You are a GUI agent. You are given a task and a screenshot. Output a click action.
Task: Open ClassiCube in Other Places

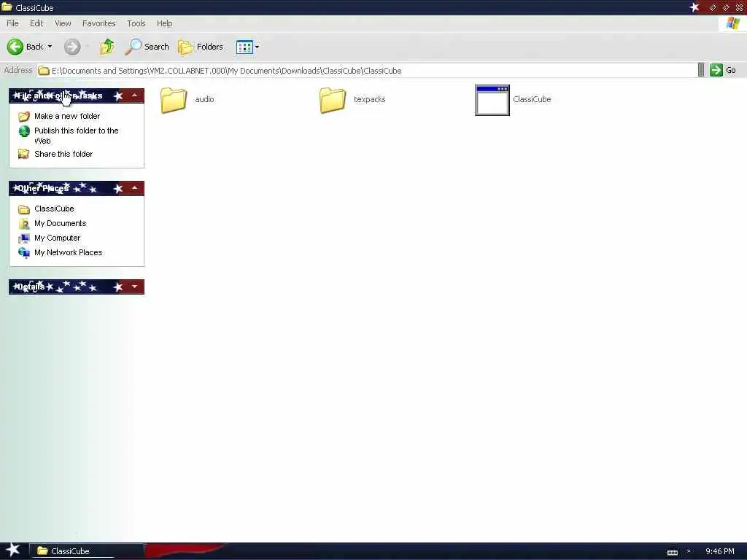click(x=54, y=209)
